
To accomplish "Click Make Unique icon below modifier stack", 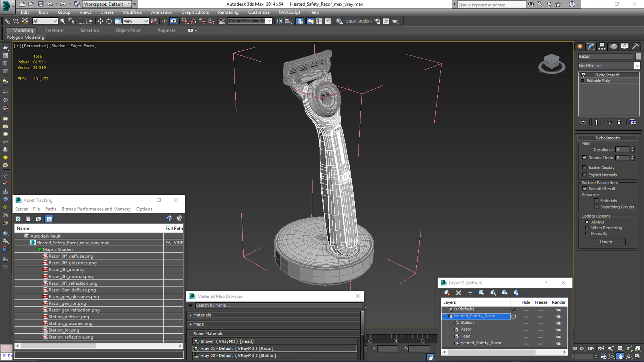I will pos(610,122).
